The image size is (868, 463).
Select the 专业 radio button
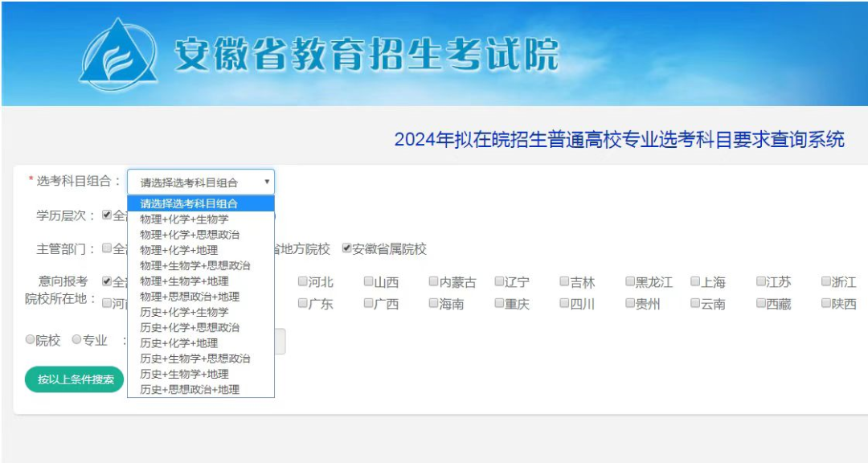(76, 339)
